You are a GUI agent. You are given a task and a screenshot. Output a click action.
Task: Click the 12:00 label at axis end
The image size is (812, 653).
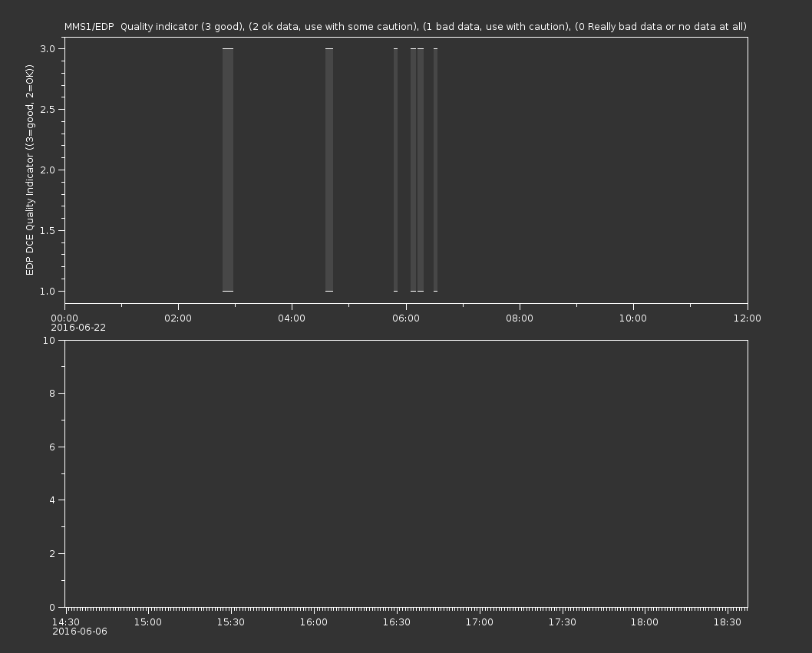747,318
